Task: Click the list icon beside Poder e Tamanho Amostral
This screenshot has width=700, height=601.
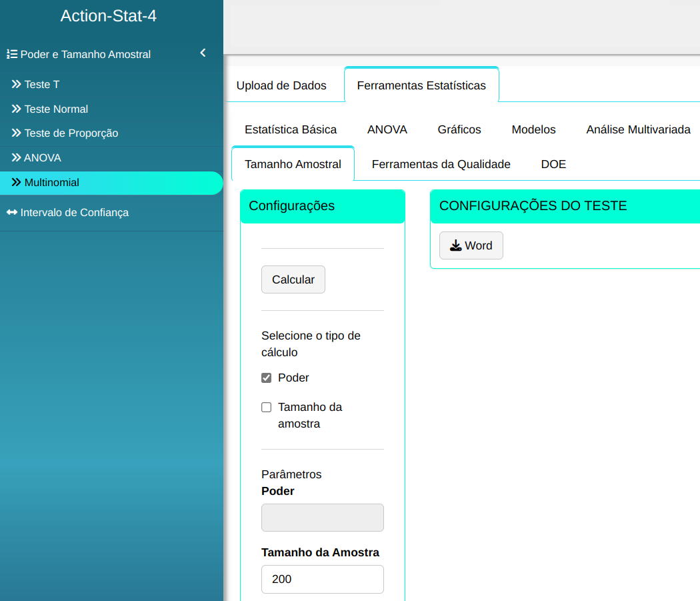Action: [x=11, y=55]
